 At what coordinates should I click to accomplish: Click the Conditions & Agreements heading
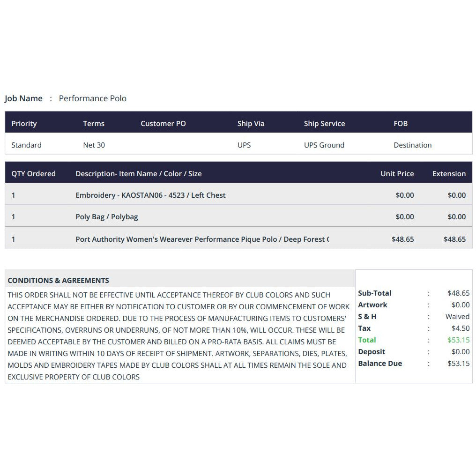pos(58,281)
